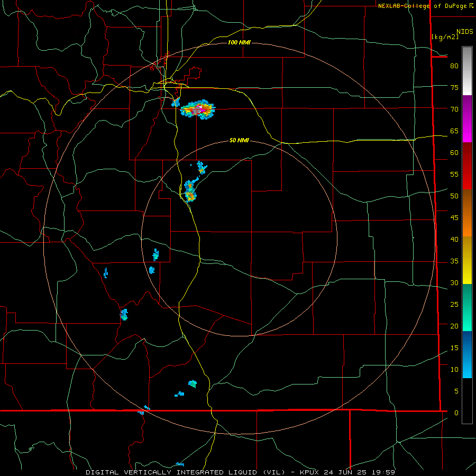Click the 60 value on the scale

click(454, 152)
